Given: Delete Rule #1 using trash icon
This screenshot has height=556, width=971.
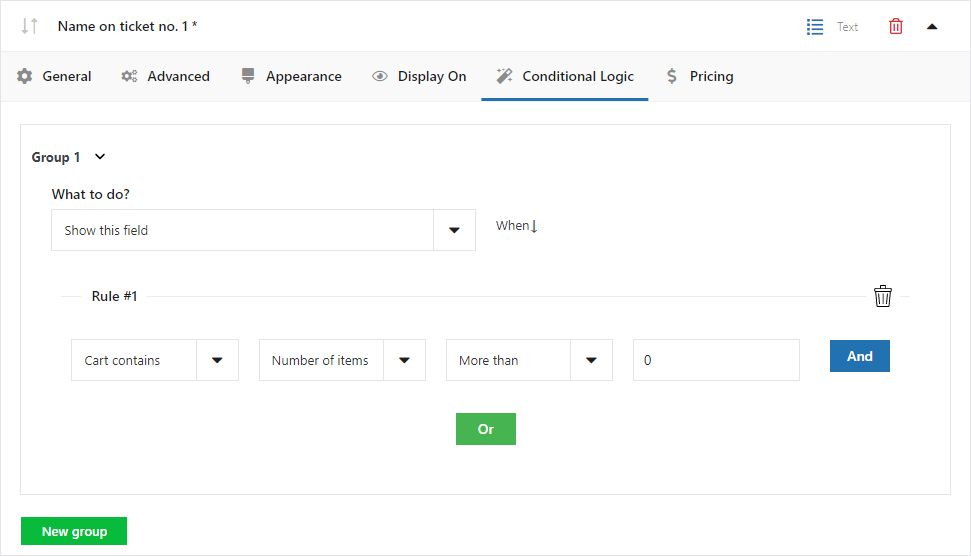Looking at the screenshot, I should click(882, 296).
